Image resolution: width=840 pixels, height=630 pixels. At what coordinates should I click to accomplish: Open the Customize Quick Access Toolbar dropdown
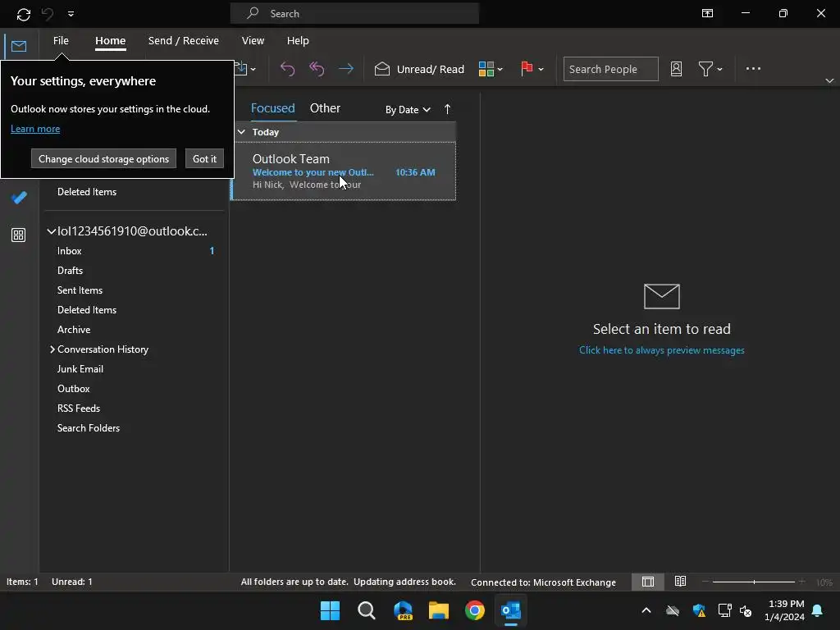[x=71, y=14]
